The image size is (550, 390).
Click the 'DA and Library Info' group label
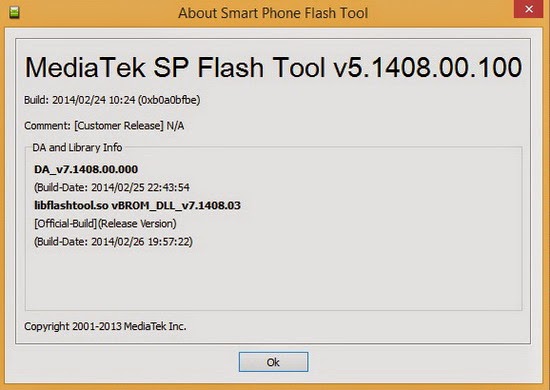[x=77, y=148]
